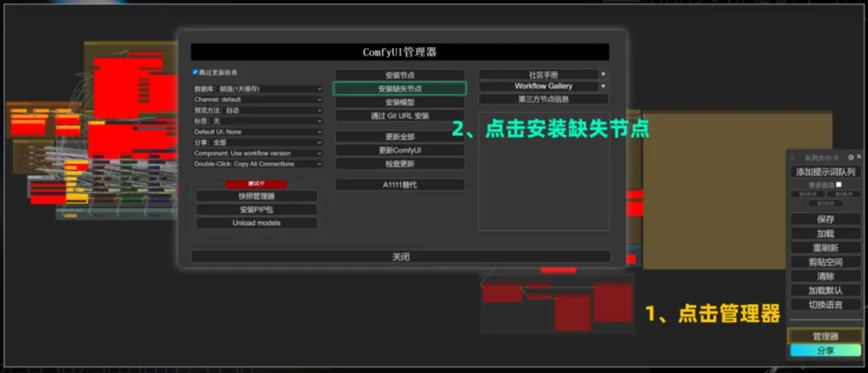Open the Default UI: None dropdown
Screen dimensions: 868x373
(258, 132)
